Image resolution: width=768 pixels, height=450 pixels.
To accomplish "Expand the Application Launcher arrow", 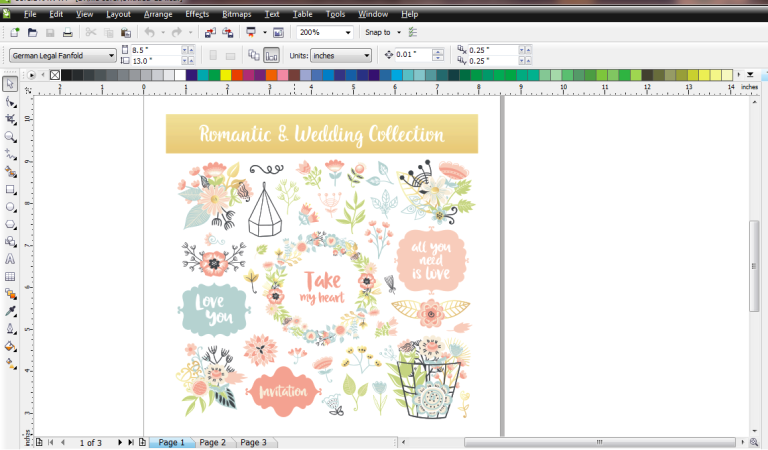I will tap(264, 32).
